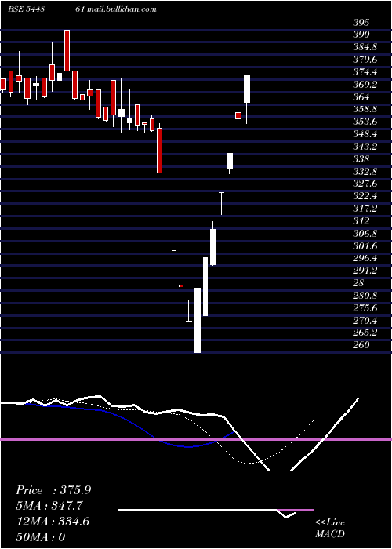Click the 317.2 price axis label

(365, 209)
